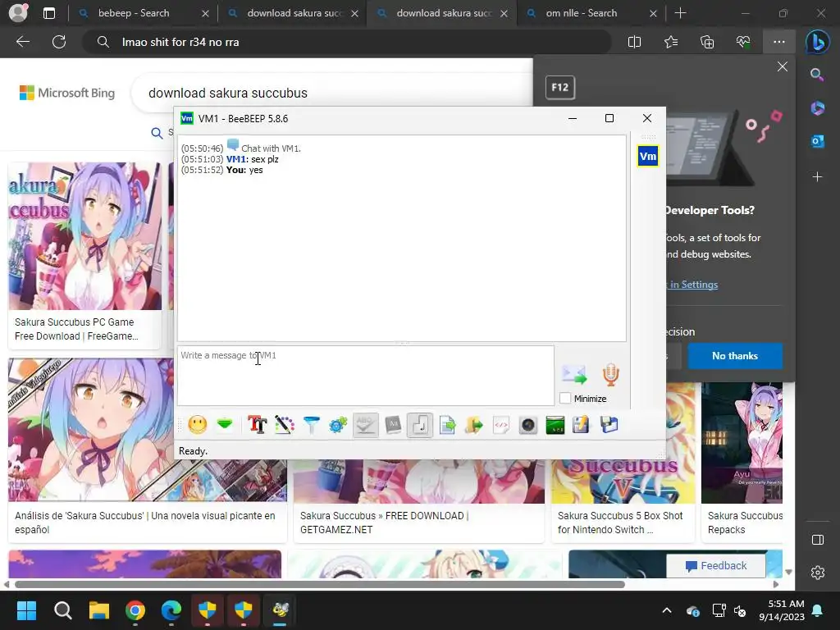Screen dimensions: 840x630
Task: Enable the Minimize checkbox
Action: point(564,398)
